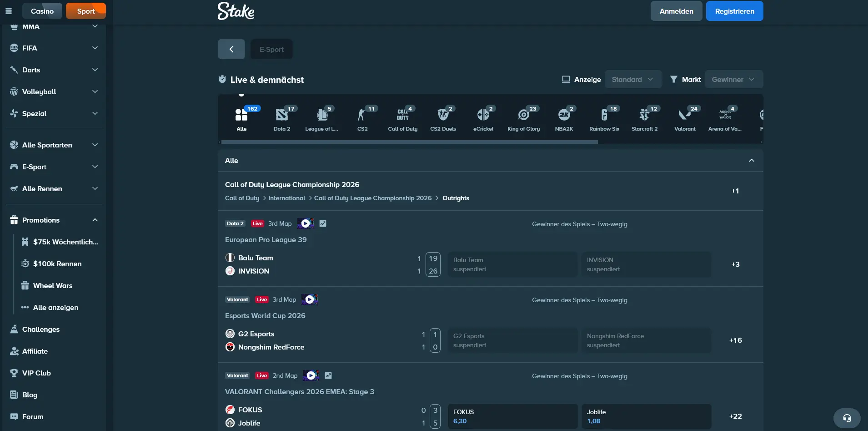Click the Anmelden button
The image size is (868, 431).
pos(676,11)
